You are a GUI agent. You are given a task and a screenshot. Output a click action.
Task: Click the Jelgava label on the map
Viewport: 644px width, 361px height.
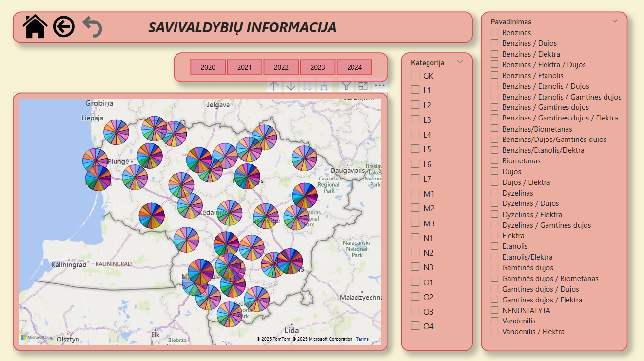[218, 104]
